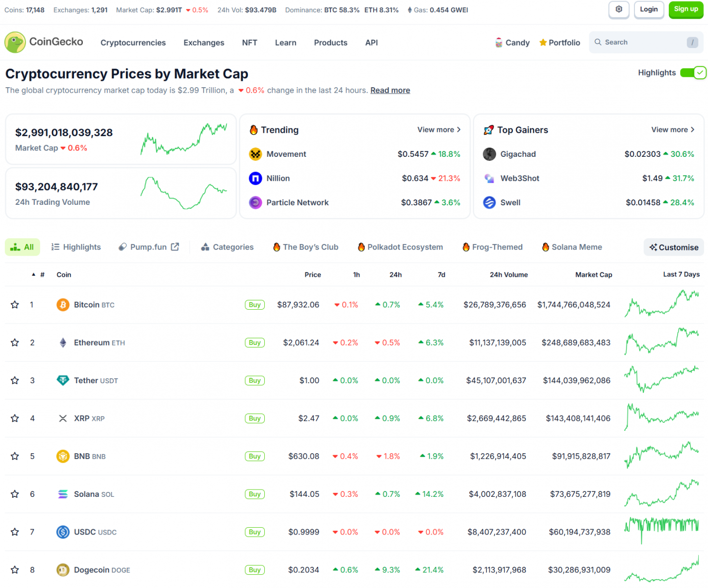Click the Movement trending coin icon
This screenshot has width=708, height=588.
(255, 154)
